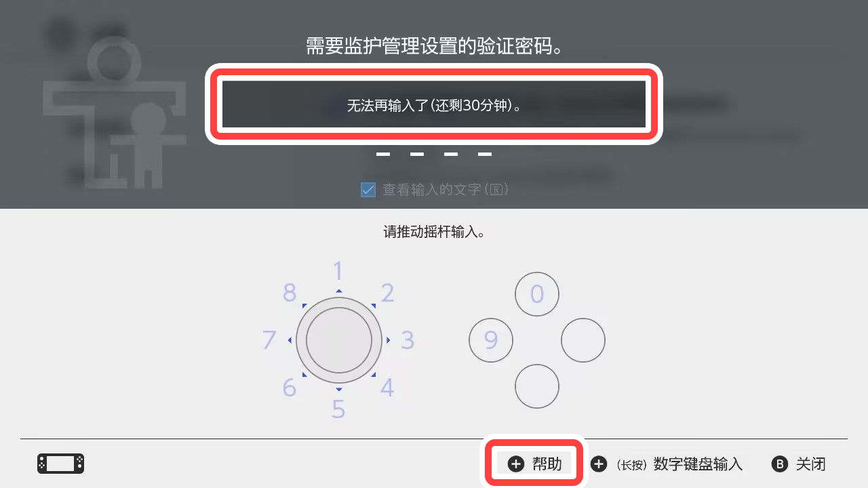Click digit 3 right of the stick
Viewport: 868px width, 488px height.
(x=408, y=340)
